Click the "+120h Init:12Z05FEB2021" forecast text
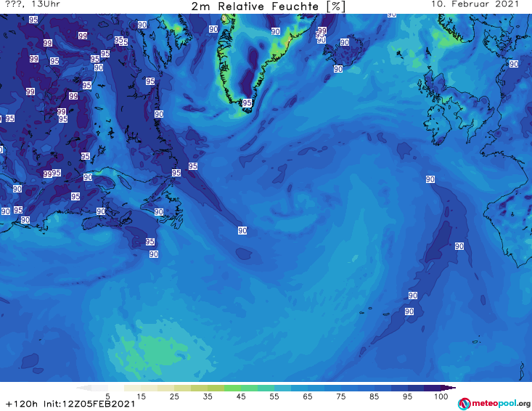Screen dimensions: 532x411 pyautogui.click(x=70, y=404)
